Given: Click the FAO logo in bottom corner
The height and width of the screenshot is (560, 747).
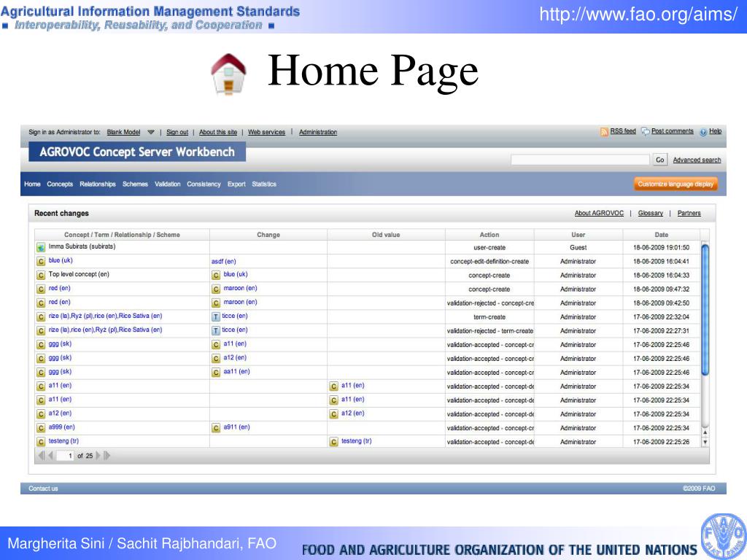Looking at the screenshot, I should [x=724, y=536].
